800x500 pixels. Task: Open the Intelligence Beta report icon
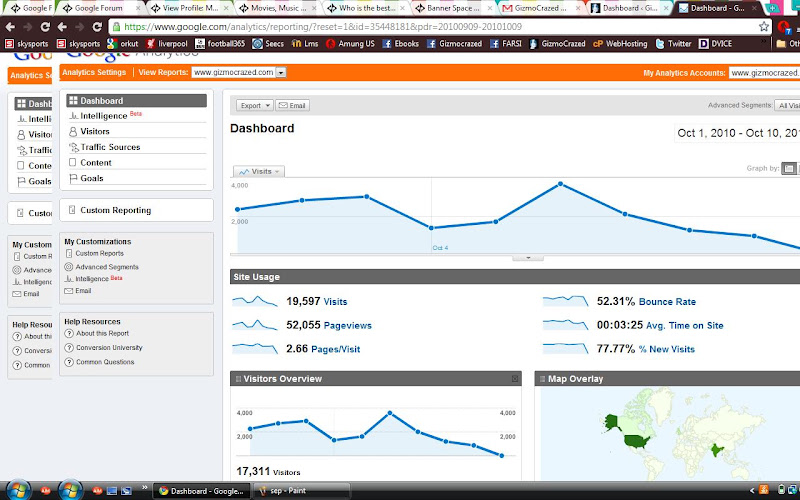click(73, 116)
